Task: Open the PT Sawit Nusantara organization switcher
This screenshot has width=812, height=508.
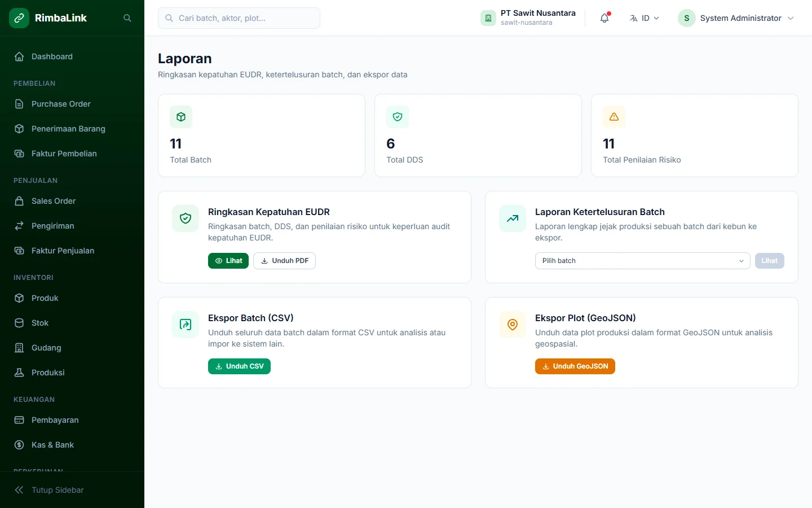Action: tap(528, 18)
